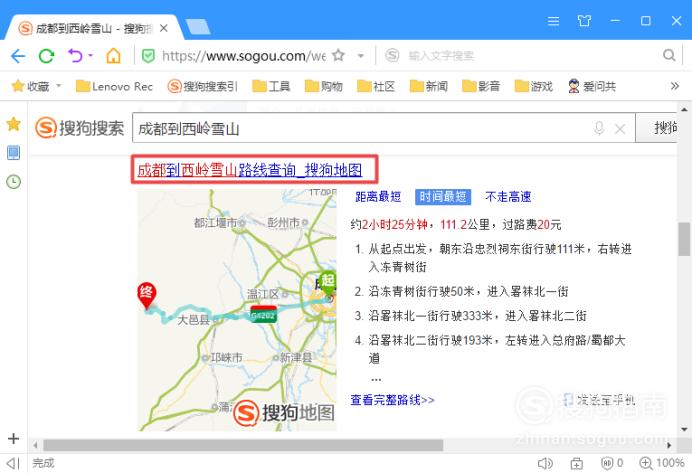Click the sidebar plus add icon
The height and width of the screenshot is (473, 692).
coord(14,439)
